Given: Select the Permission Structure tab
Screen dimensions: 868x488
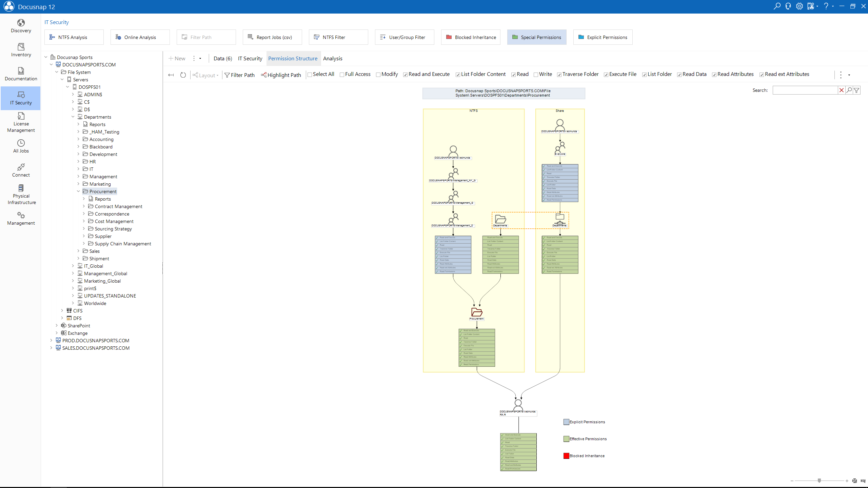Looking at the screenshot, I should click(x=293, y=58).
